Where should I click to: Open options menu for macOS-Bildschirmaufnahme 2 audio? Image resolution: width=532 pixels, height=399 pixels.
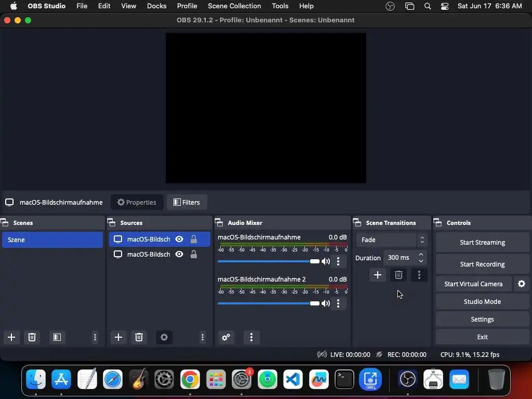pyautogui.click(x=338, y=303)
